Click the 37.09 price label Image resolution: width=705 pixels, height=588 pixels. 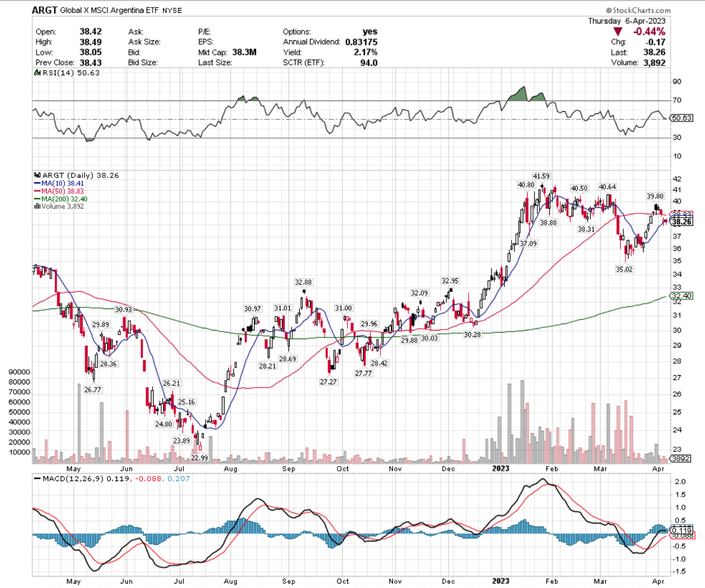[x=528, y=243]
